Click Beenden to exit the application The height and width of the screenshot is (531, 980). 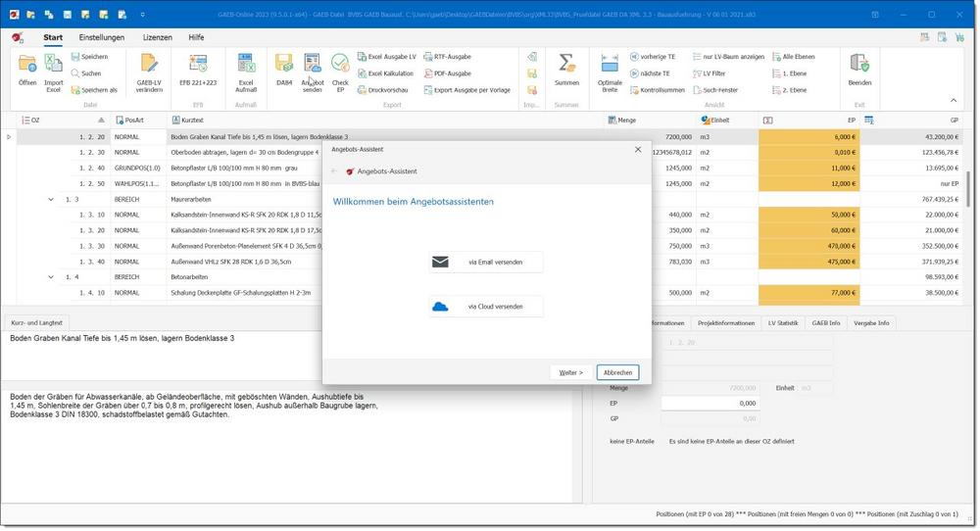(x=859, y=70)
